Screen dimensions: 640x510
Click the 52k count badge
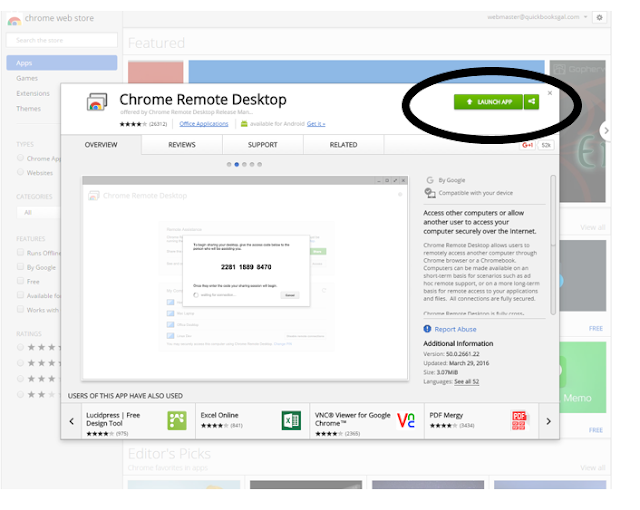coord(546,145)
